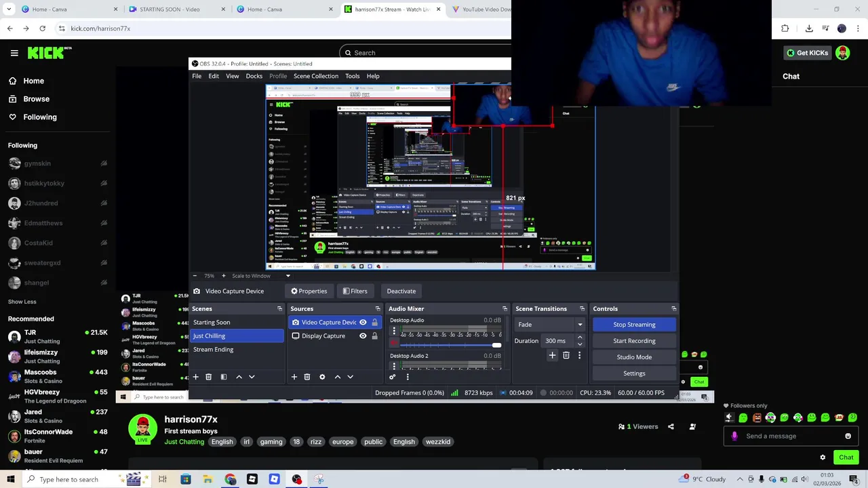Open the Kick profile avatar menu
868x488 pixels.
(843, 53)
